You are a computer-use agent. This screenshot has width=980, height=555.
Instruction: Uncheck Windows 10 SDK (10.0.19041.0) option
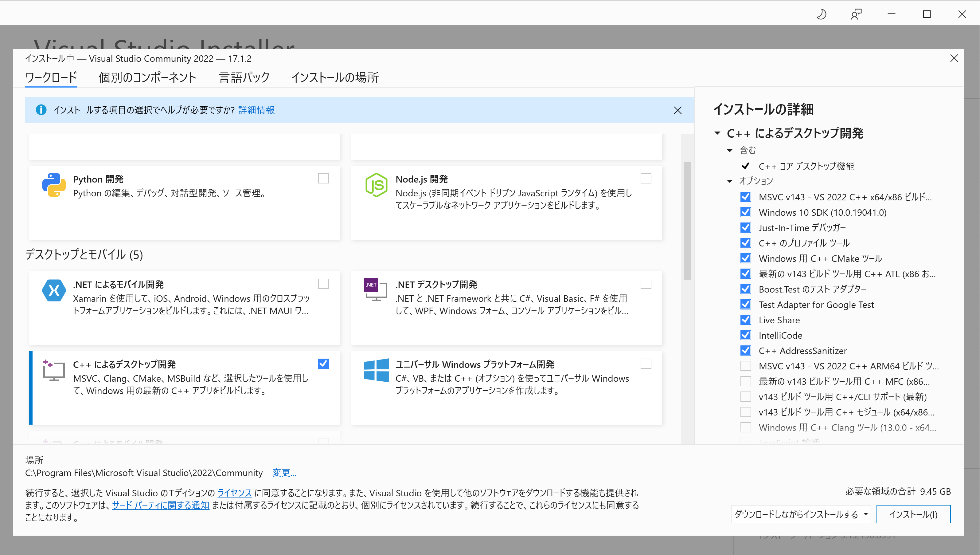click(x=746, y=212)
